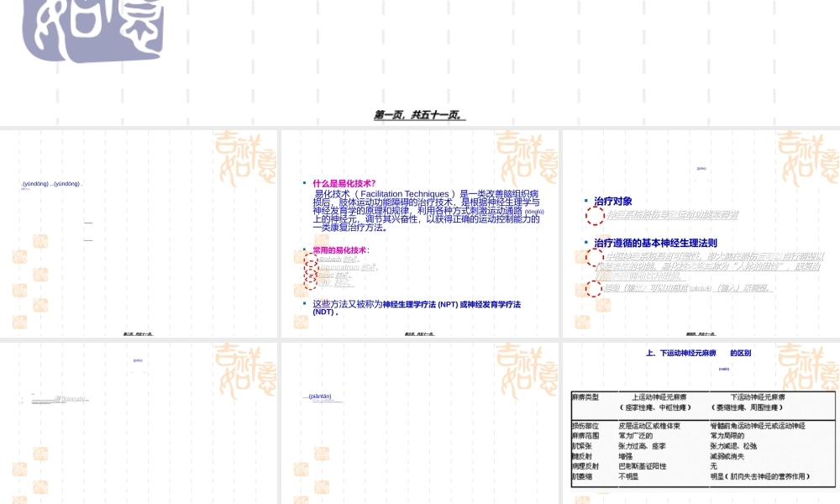The height and width of the screenshot is (504, 840).
Task: Open the 神经系统损伤导致运动功能障碍者 link
Action: tap(674, 216)
